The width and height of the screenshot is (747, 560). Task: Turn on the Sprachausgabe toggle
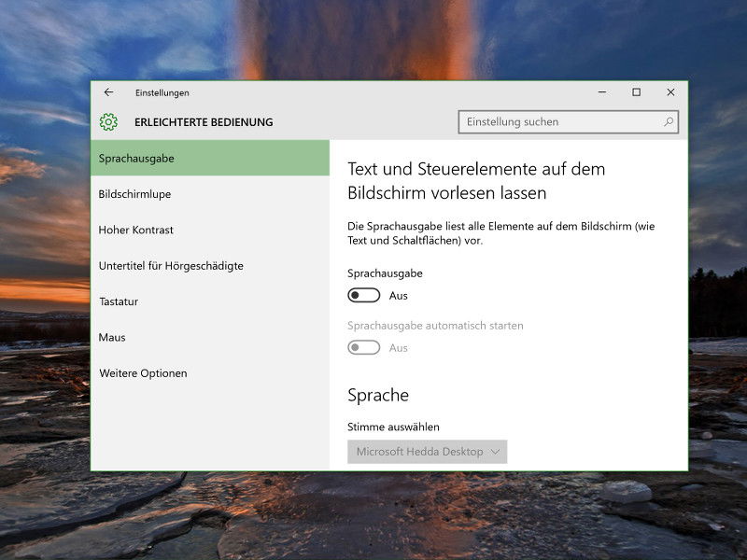click(x=364, y=295)
